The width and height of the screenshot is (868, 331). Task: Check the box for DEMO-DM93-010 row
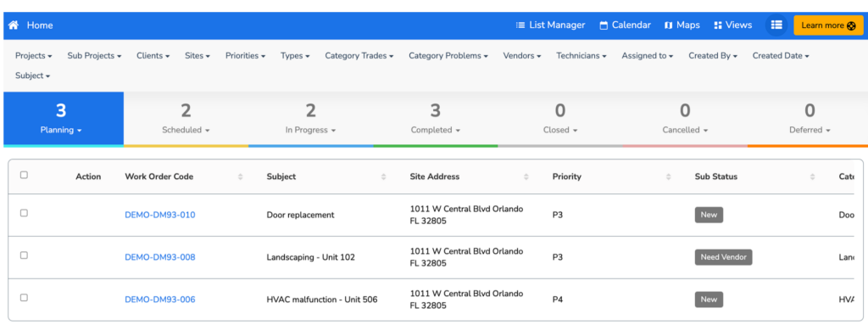[x=24, y=213]
